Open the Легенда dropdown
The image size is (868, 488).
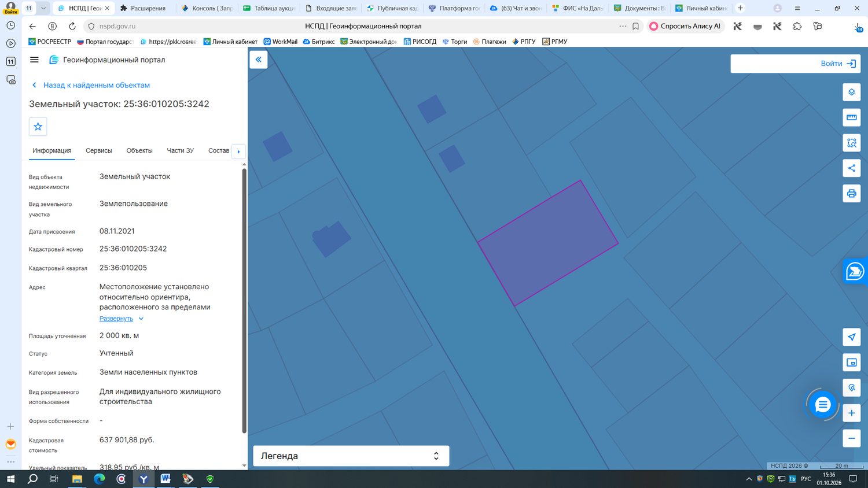coord(351,456)
